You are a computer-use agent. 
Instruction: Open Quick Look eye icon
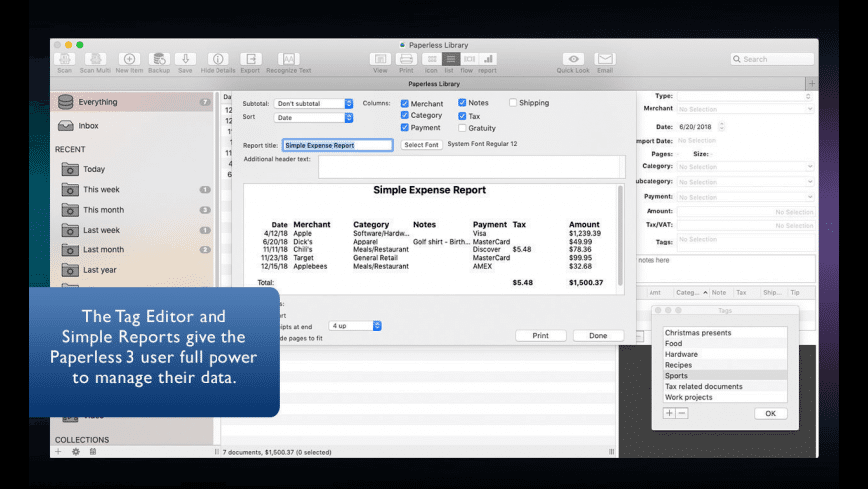(x=572, y=60)
